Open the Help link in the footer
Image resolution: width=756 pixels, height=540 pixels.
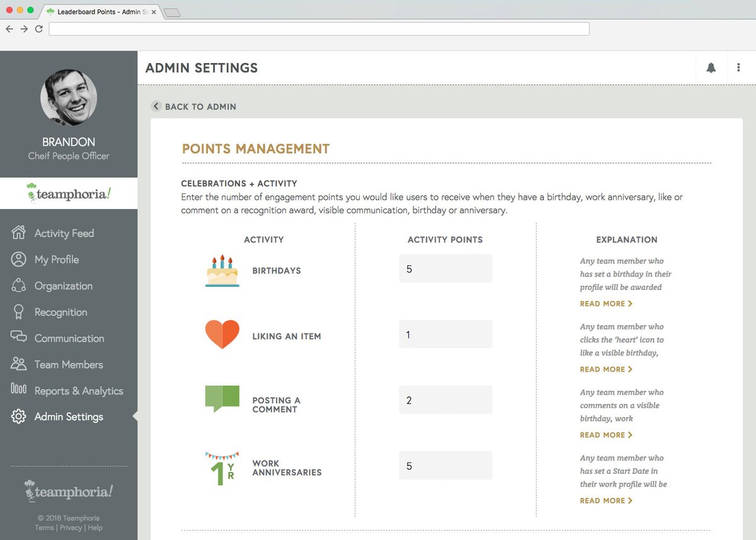coord(95,527)
